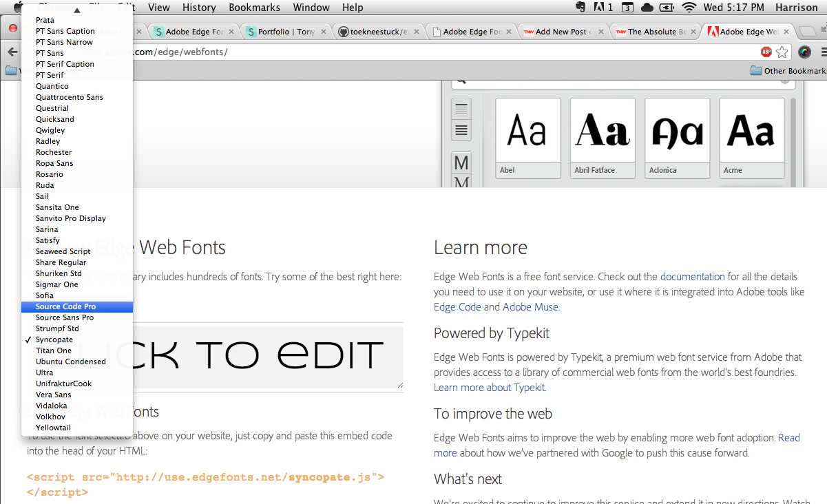
Task: Choose Quicksand from the font list
Action: [x=55, y=118]
